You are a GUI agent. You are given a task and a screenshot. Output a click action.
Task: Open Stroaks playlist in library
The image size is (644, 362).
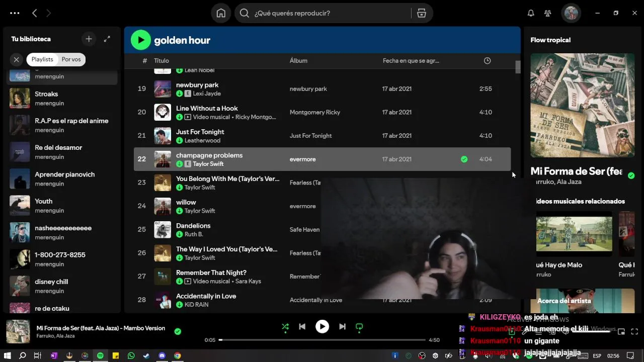(x=63, y=98)
